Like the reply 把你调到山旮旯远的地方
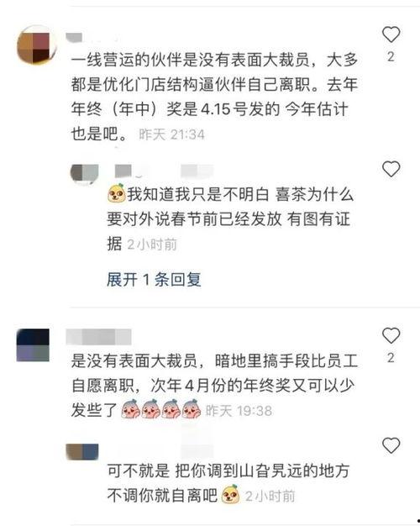 [x=391, y=445]
